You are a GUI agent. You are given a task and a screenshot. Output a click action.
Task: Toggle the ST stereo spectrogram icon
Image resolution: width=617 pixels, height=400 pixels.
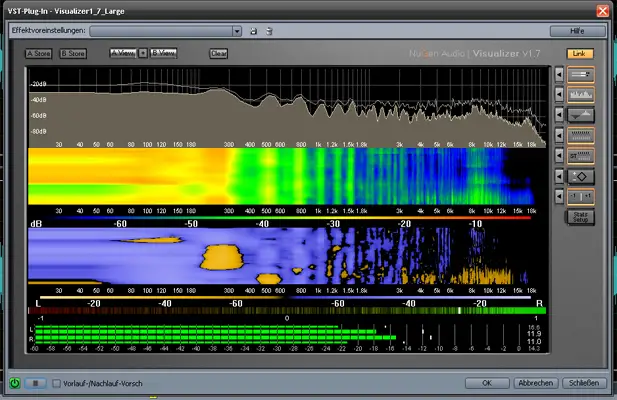tap(580, 156)
